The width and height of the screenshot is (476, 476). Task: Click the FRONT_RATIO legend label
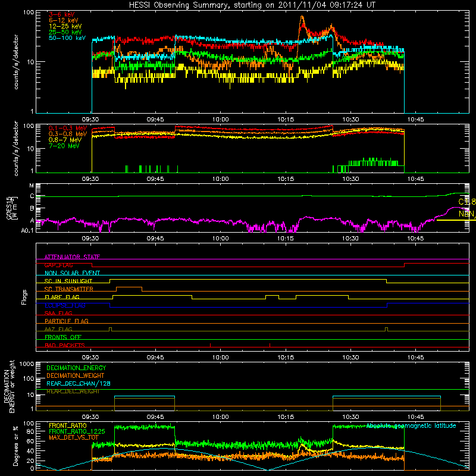(68, 425)
